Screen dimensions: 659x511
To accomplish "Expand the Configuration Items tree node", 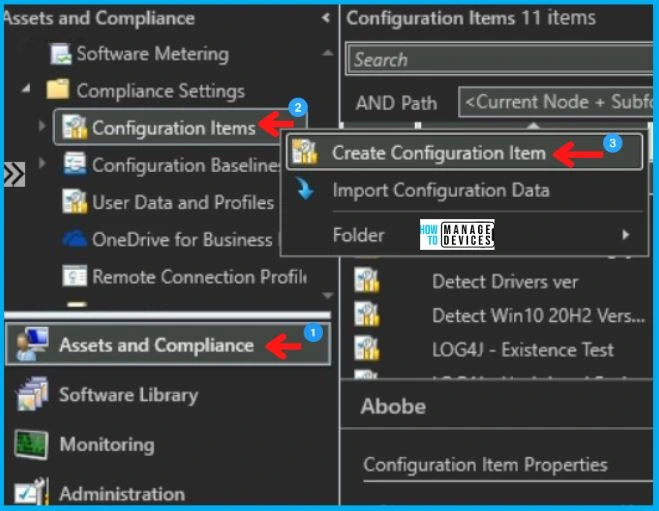I will click(41, 127).
